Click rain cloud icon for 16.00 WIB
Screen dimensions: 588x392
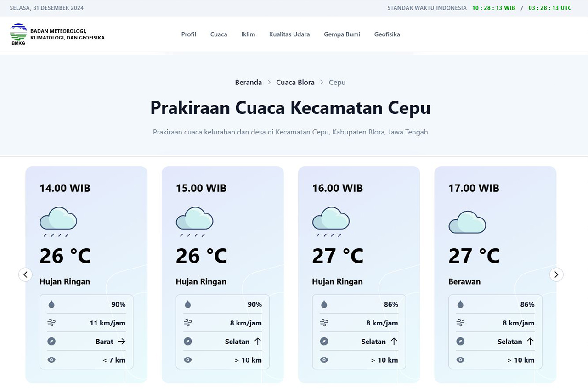pos(331,221)
